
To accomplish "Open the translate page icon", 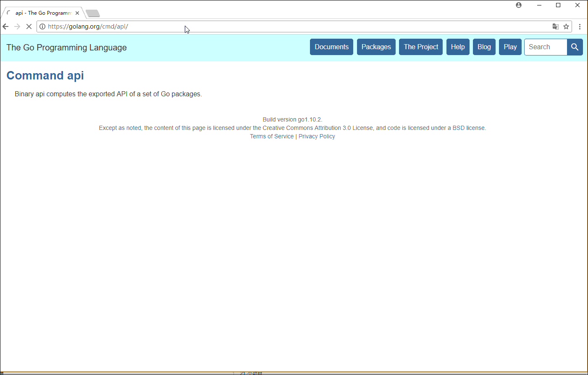I will click(x=556, y=26).
